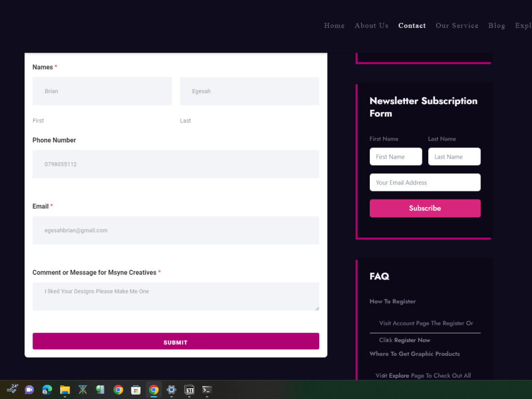This screenshot has width=532, height=399.
Task: Open Windows Settings via the gear icon
Action: pos(171,390)
